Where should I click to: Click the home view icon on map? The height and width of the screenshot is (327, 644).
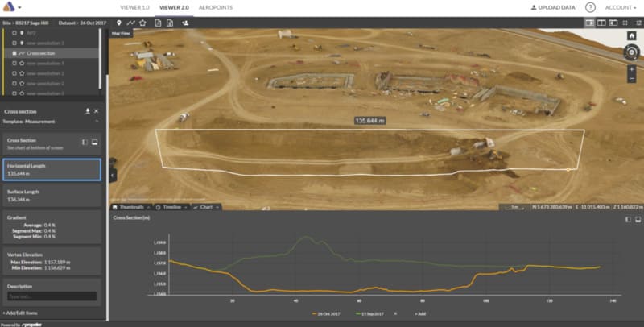click(631, 36)
